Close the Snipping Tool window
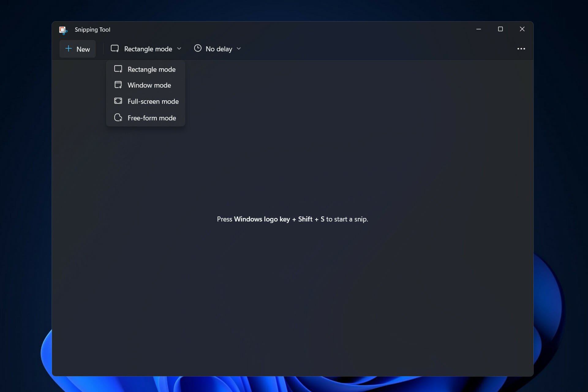588x392 pixels. pyautogui.click(x=522, y=29)
